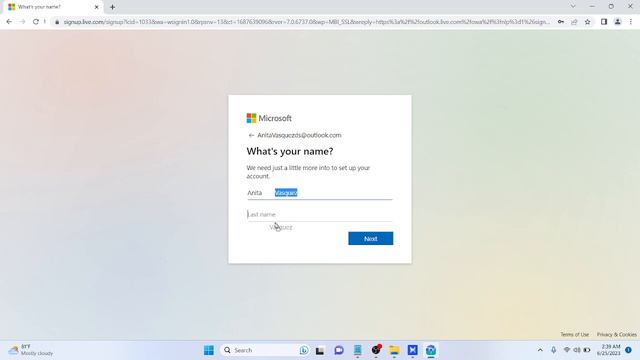Open network Wi-Fi quick settings
Image resolution: width=640 pixels, height=360 pixels.
click(x=567, y=350)
